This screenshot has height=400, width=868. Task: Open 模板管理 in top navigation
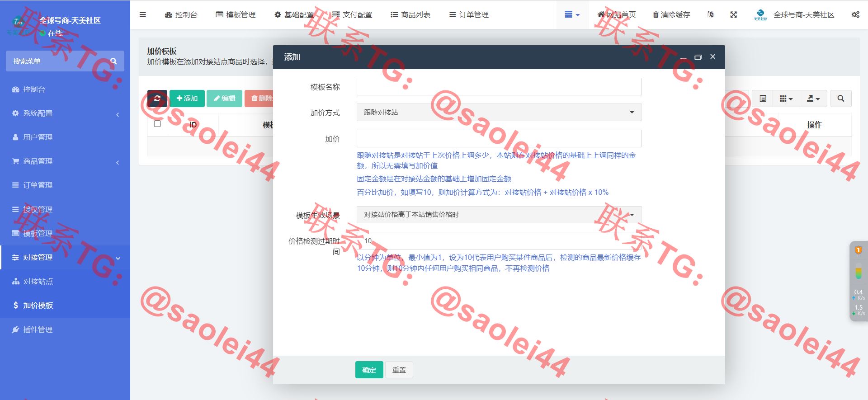point(236,14)
